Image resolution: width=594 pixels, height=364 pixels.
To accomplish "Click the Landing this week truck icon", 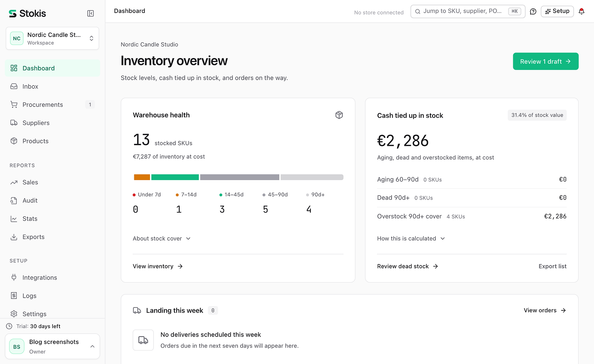I will pyautogui.click(x=137, y=310).
